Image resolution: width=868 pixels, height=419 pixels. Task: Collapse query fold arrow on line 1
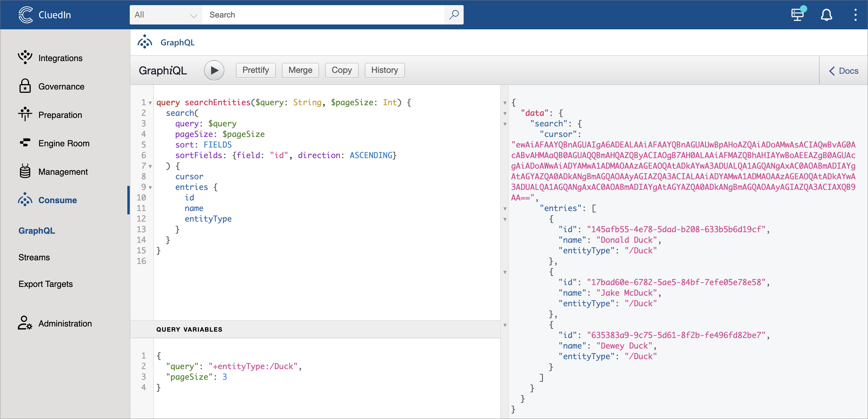[150, 103]
